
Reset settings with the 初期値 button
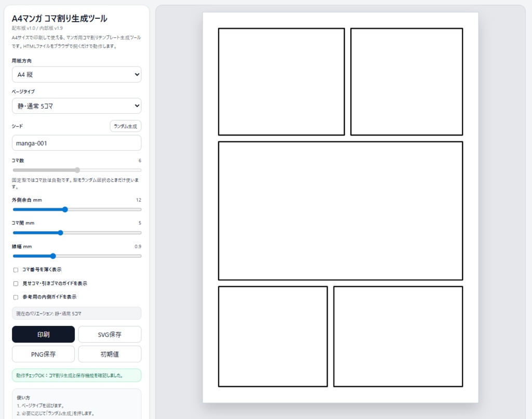coord(110,354)
